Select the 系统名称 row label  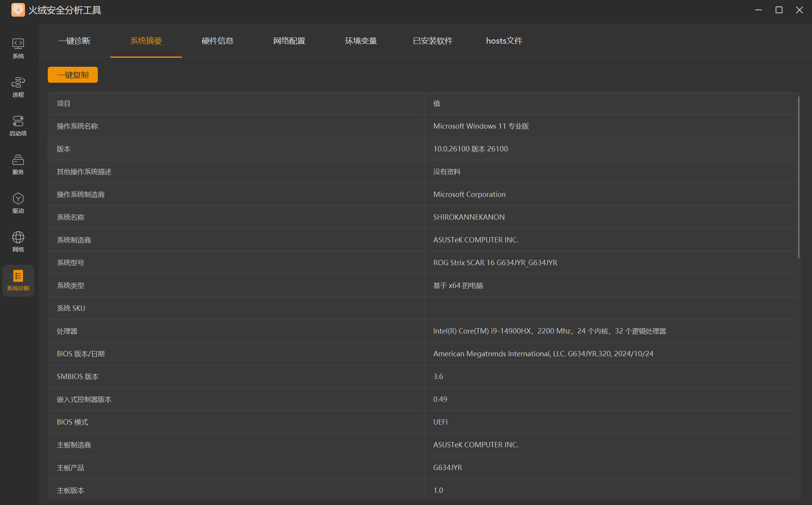click(71, 217)
